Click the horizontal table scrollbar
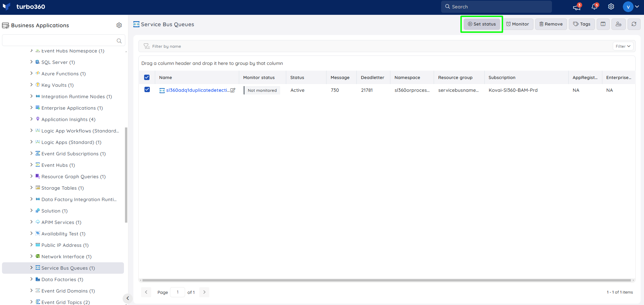The width and height of the screenshot is (644, 305). pyautogui.click(x=387, y=280)
